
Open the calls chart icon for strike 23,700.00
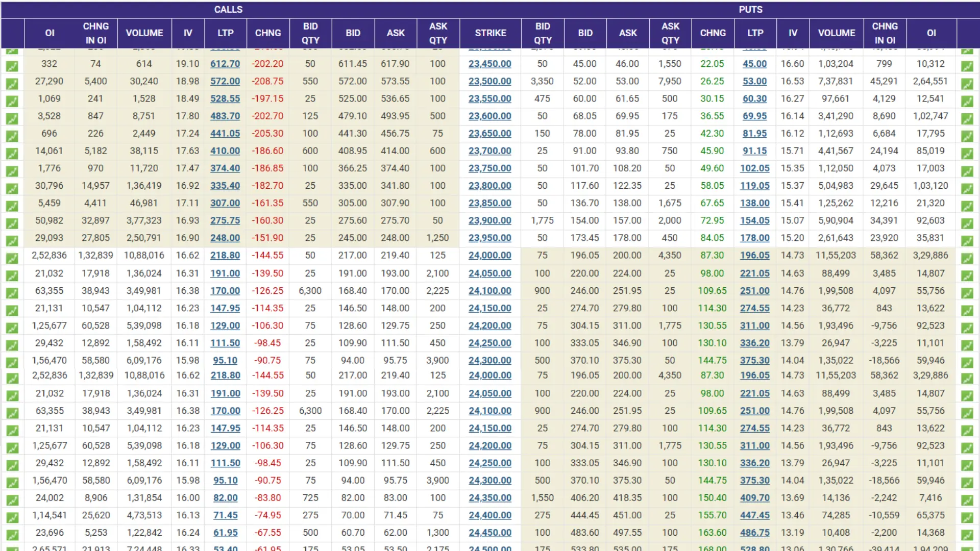12,153
